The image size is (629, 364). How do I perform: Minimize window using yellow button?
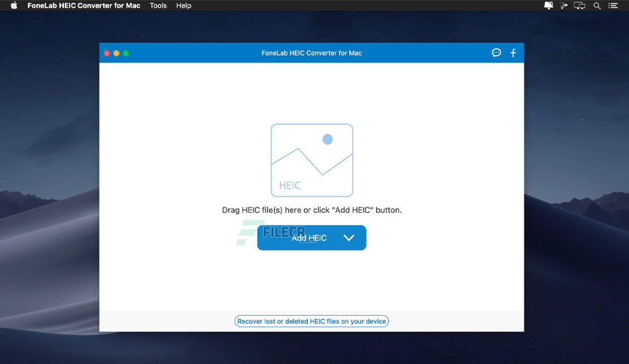[117, 53]
